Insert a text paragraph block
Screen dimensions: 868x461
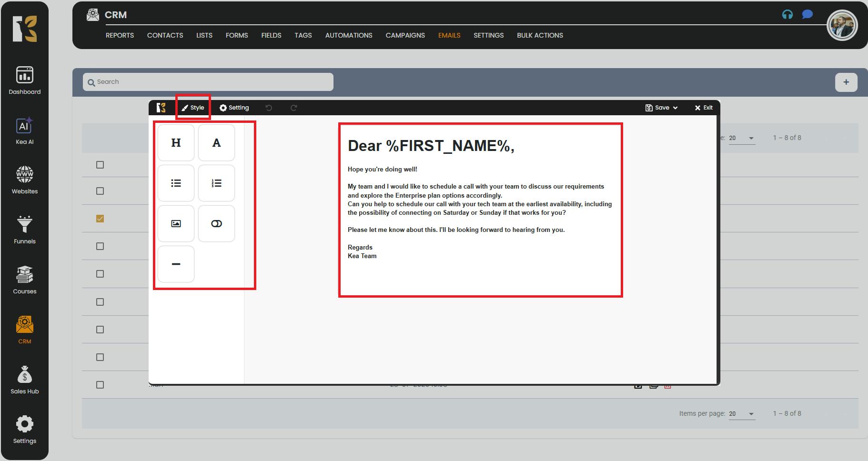pos(216,143)
